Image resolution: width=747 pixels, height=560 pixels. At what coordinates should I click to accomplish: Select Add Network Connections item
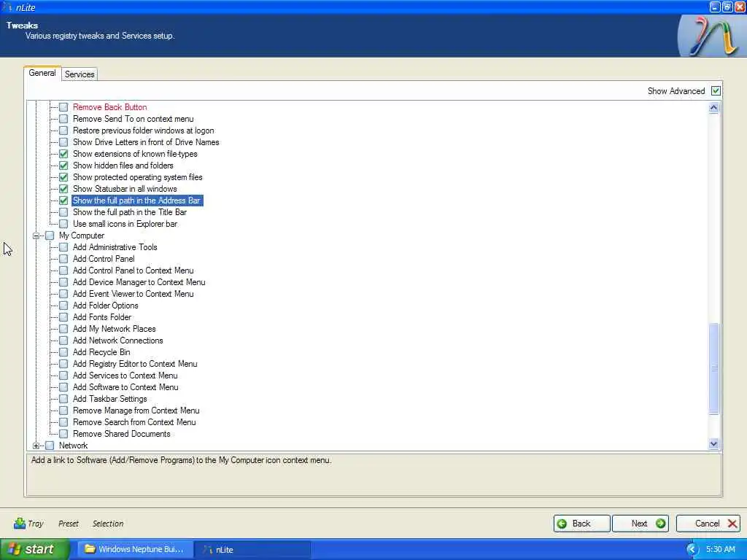tap(117, 341)
